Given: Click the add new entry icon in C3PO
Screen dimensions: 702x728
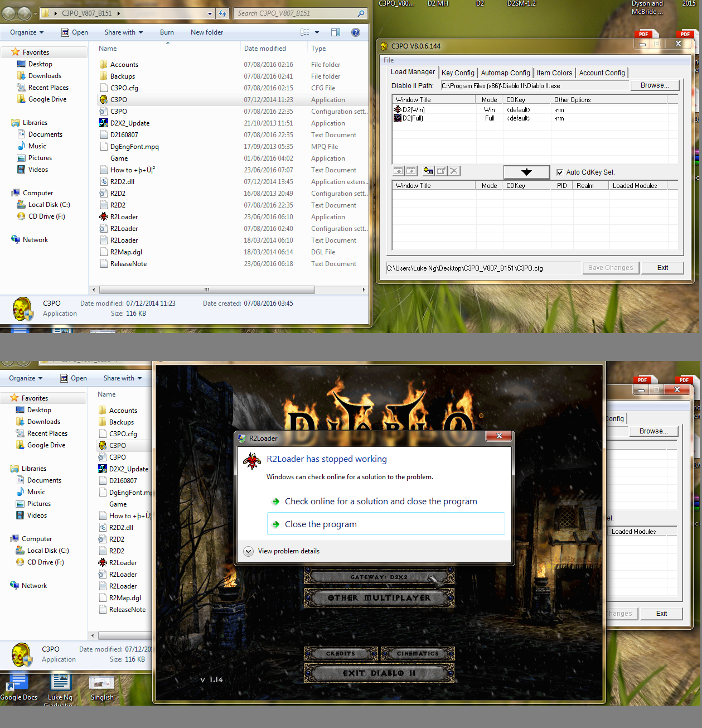Looking at the screenshot, I should pos(428,171).
